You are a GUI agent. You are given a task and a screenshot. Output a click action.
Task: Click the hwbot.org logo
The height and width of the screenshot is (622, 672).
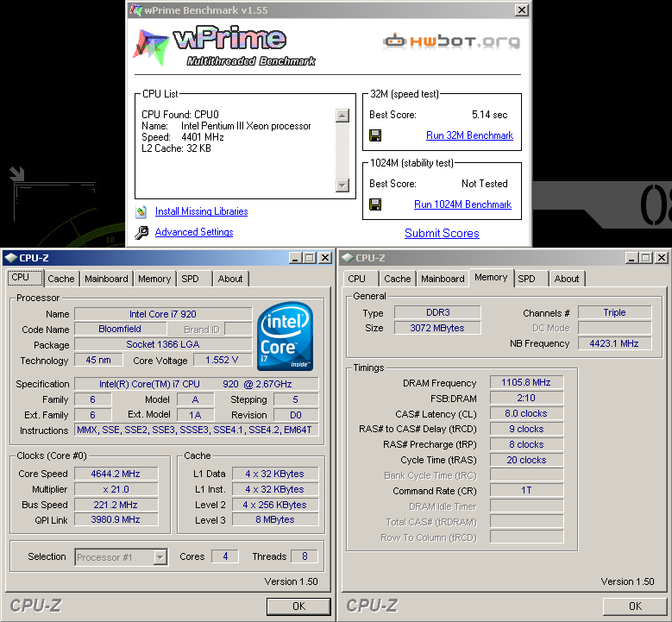click(x=452, y=41)
